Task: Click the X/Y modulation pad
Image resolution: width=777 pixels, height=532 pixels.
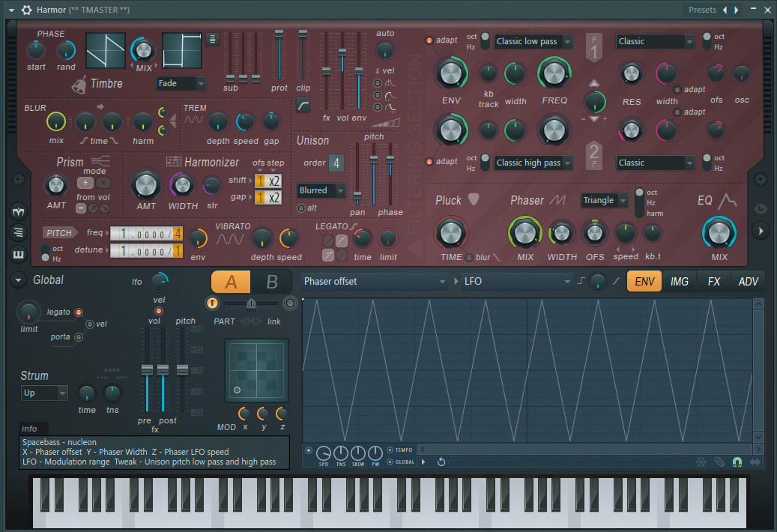Action: point(257,370)
